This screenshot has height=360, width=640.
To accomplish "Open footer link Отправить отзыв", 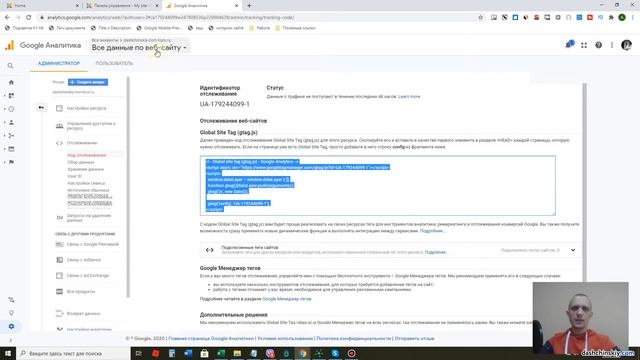I will [x=414, y=339].
